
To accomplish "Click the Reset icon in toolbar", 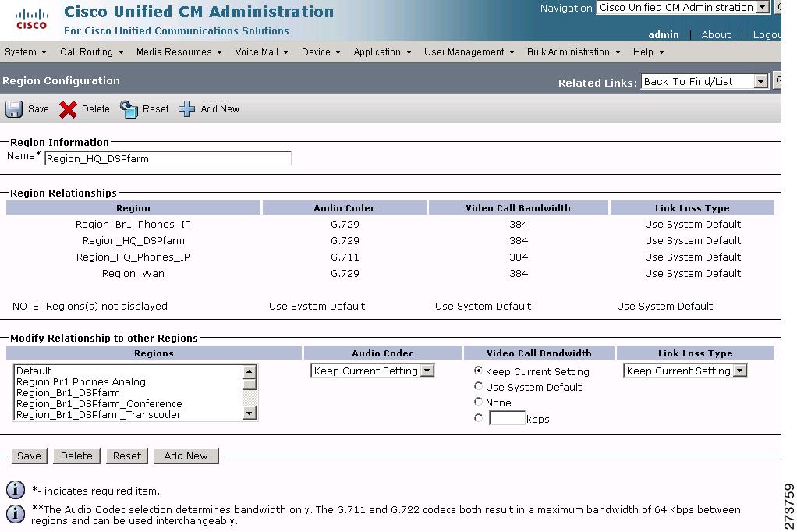I will [x=129, y=109].
